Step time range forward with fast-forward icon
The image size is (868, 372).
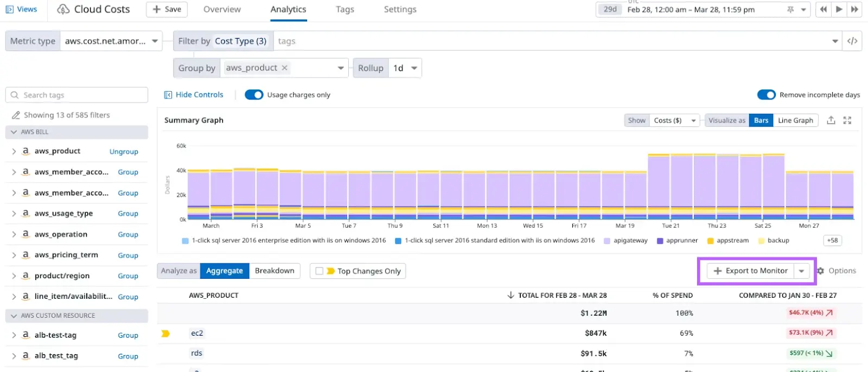point(854,9)
